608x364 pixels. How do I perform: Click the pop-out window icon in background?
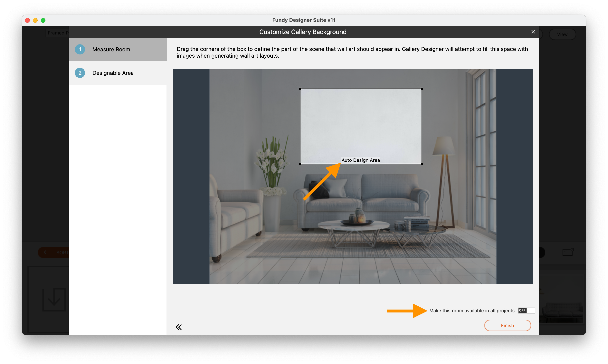coord(567,253)
